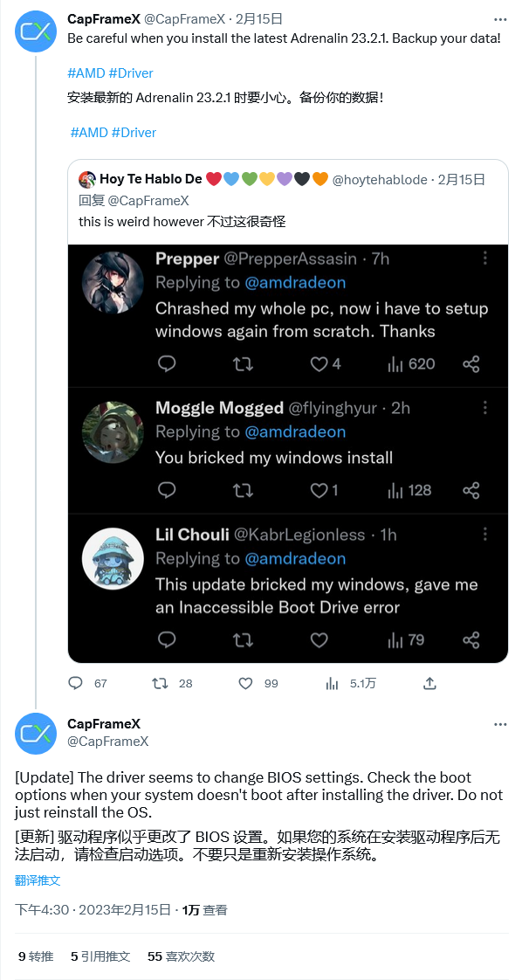522x980 pixels.
Task: Open Hoy Te Hablo De's quoted profile name
Action: click(150, 179)
